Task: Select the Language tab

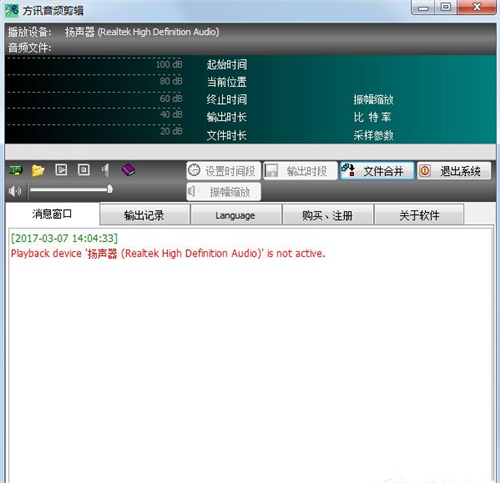Action: (235, 215)
